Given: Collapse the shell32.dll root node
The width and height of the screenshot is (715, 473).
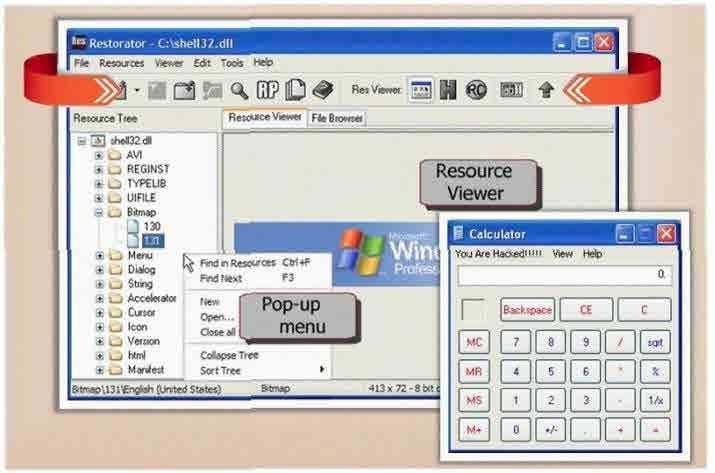Looking at the screenshot, I should point(82,141).
